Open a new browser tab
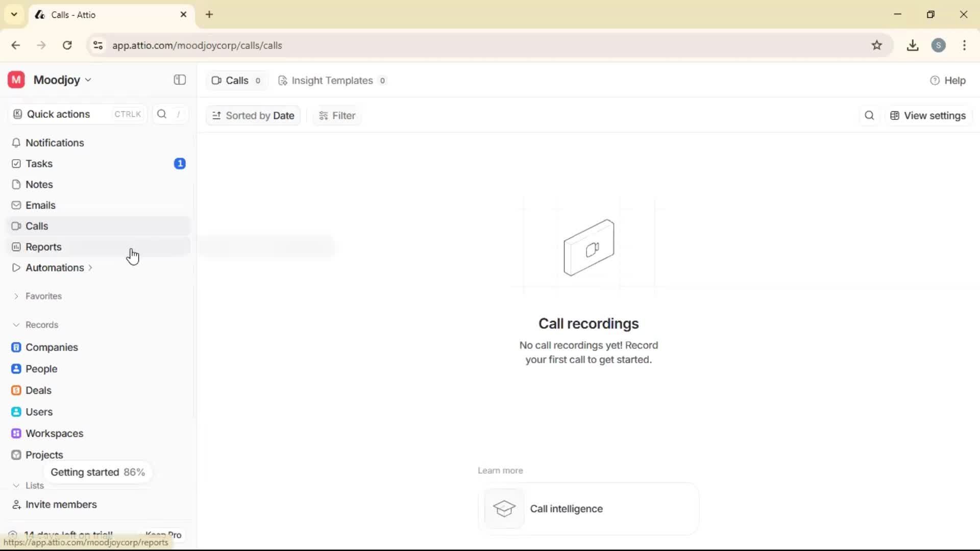Screen dimensions: 980x551 209,15
